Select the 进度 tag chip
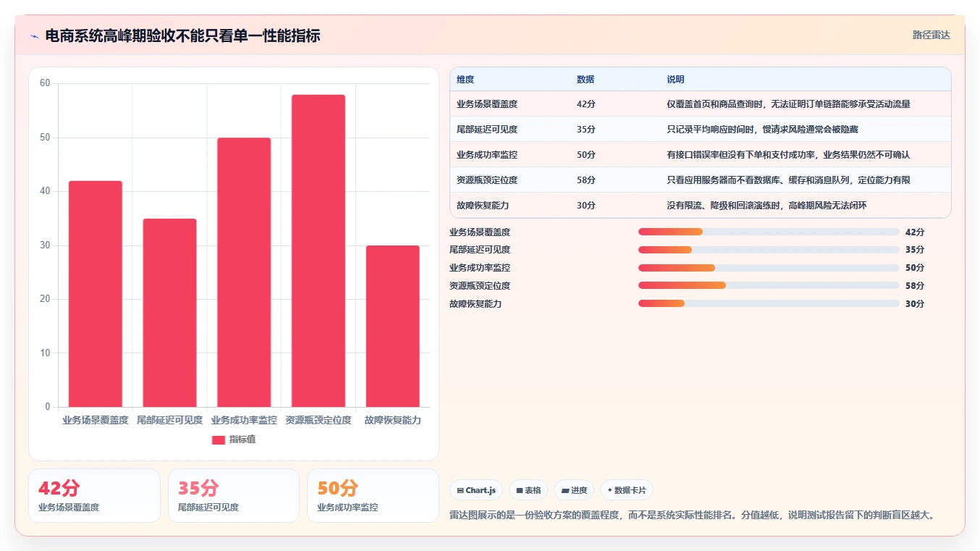Screen dimensions: 980x551 tap(574, 490)
